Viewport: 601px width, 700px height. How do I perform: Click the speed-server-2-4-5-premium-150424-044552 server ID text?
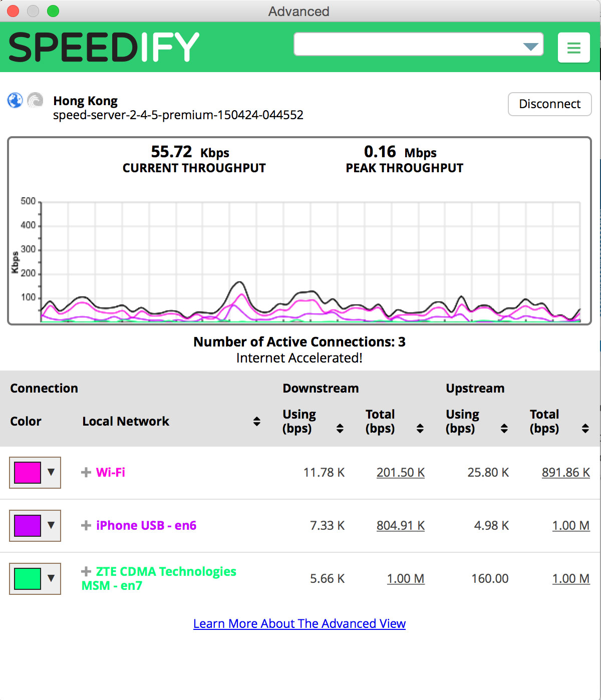click(x=178, y=115)
